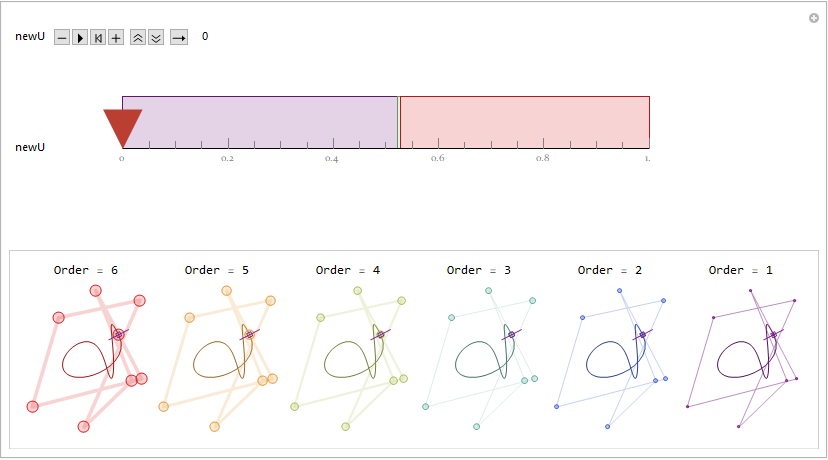Screen dimensions: 828x460
Task: Open the panel options plus icon
Action: pos(814,18)
